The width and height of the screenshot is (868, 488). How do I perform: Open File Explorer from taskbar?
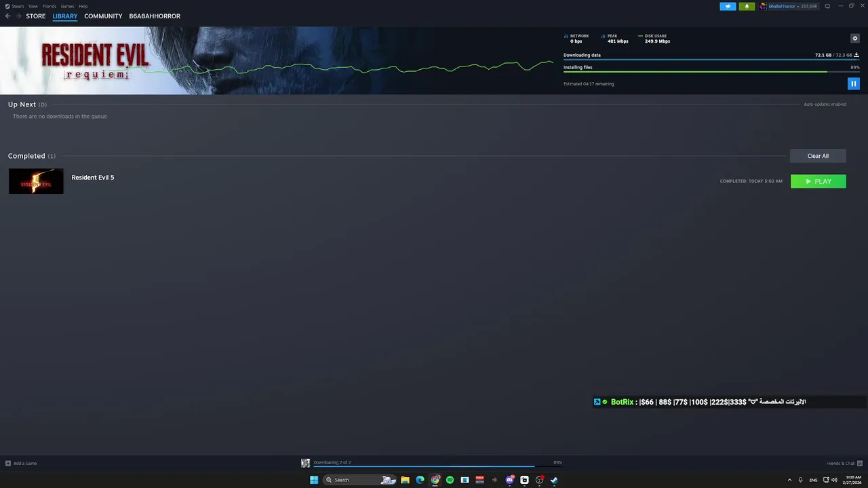(x=405, y=480)
